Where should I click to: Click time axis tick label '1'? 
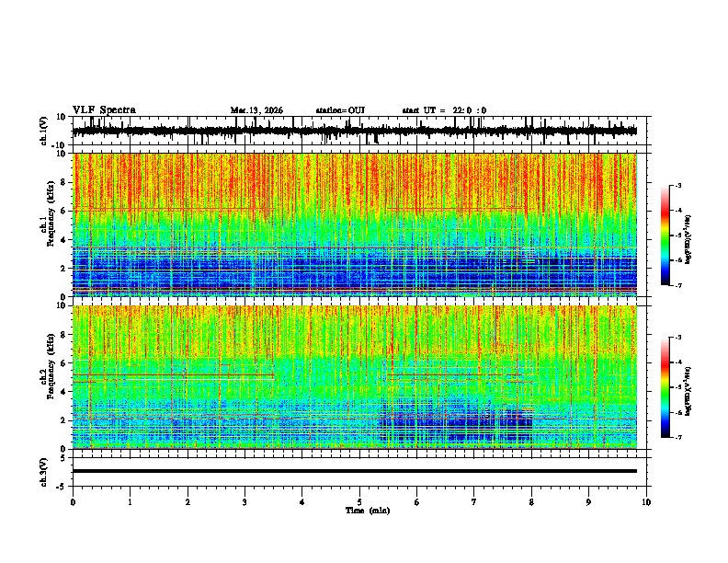(x=130, y=502)
